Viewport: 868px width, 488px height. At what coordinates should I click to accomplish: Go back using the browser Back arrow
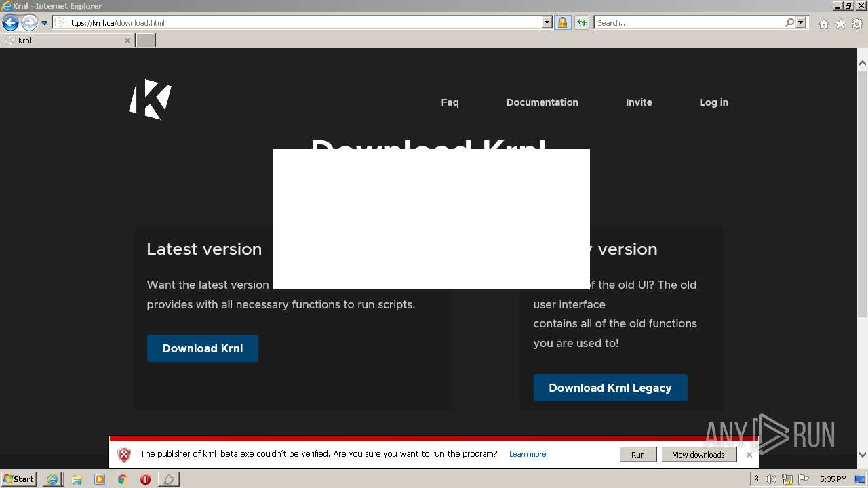10,23
